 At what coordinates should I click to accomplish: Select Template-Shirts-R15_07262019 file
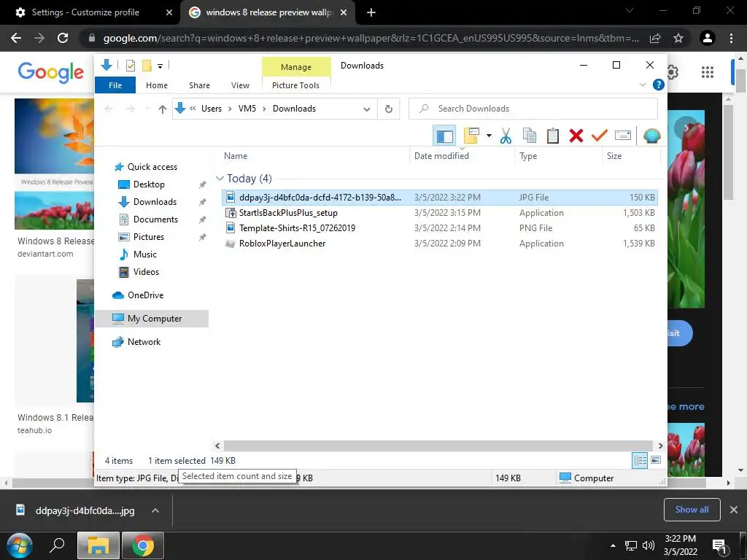(x=298, y=228)
